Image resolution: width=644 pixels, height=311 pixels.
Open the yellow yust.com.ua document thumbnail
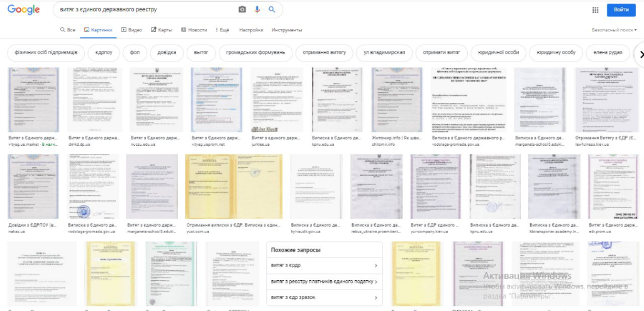point(214,187)
